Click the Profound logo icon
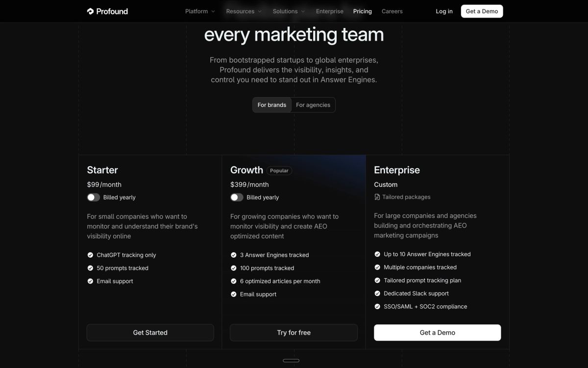 (x=90, y=11)
